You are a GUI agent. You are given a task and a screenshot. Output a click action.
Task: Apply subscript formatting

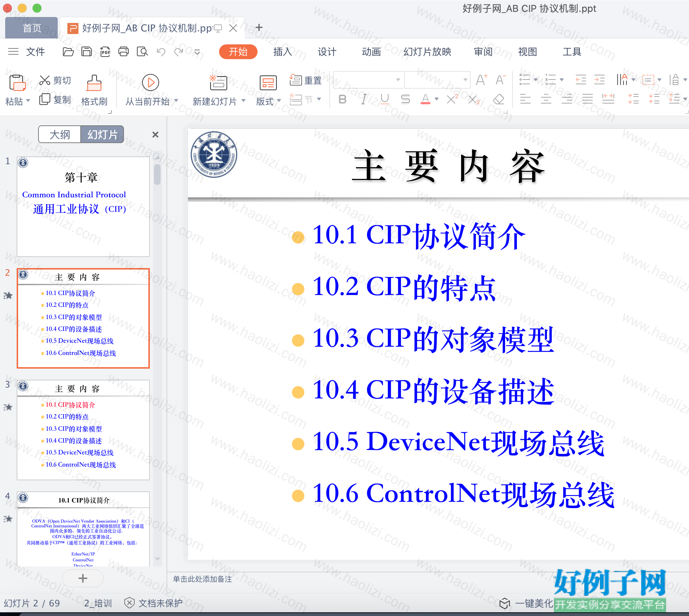point(474,99)
